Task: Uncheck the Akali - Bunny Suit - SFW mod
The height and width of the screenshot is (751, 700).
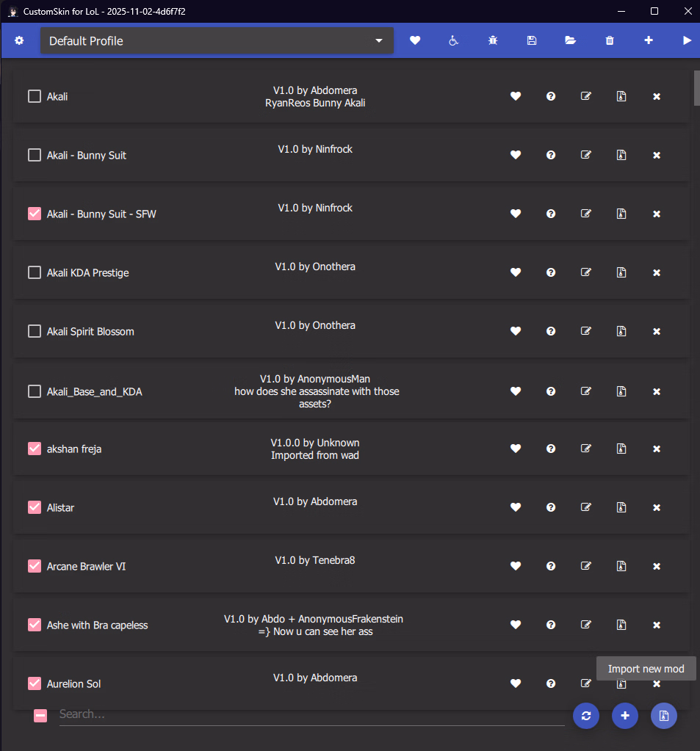Action: point(35,214)
